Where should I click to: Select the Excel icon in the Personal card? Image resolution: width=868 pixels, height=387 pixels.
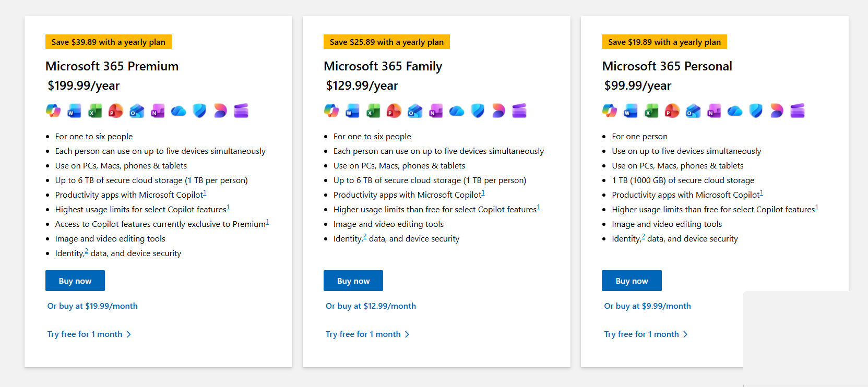[x=651, y=111]
